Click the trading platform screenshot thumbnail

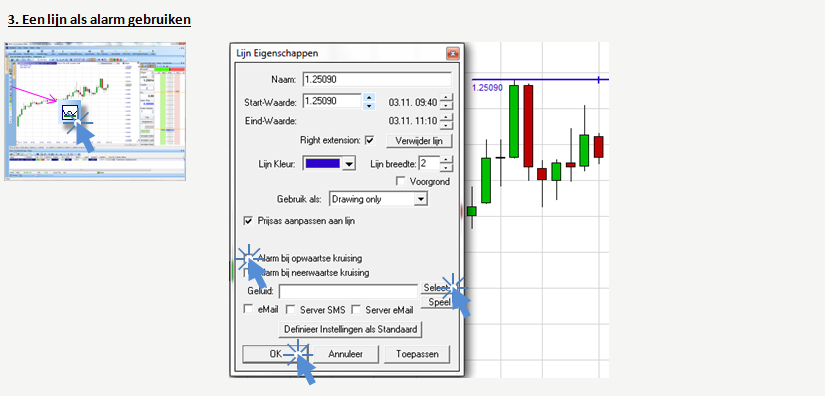[95, 111]
